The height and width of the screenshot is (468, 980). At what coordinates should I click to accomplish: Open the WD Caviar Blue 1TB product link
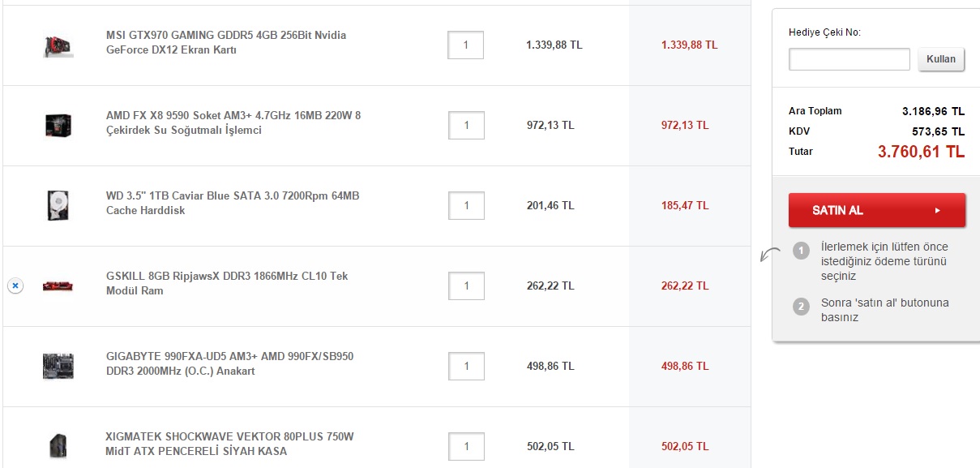(233, 204)
